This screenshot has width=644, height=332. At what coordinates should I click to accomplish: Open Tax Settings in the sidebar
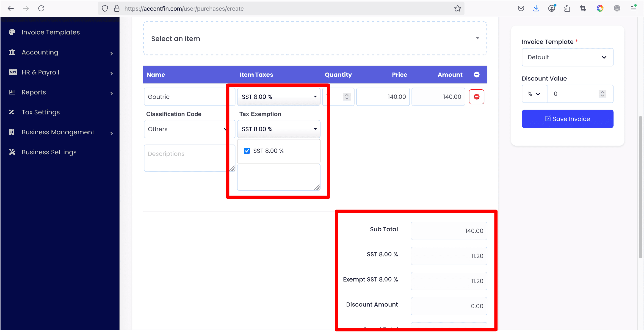tap(41, 112)
